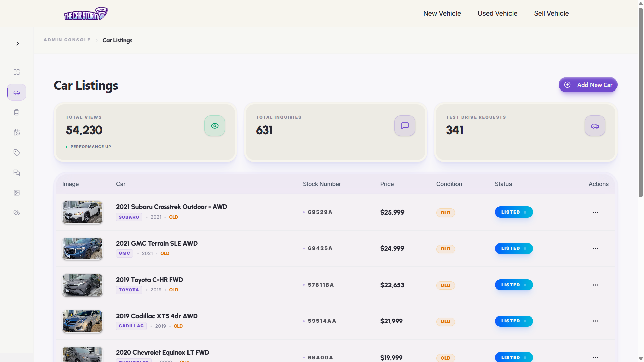Toggle Listed status for Chevrolet Equinox
Viewport: 644px width, 362px height.
(x=514, y=357)
